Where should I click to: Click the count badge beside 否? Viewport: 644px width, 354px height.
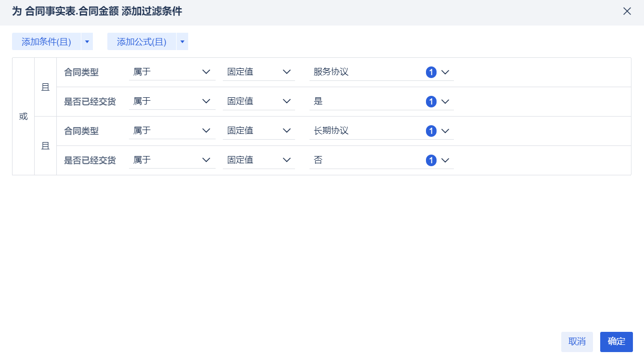(431, 160)
